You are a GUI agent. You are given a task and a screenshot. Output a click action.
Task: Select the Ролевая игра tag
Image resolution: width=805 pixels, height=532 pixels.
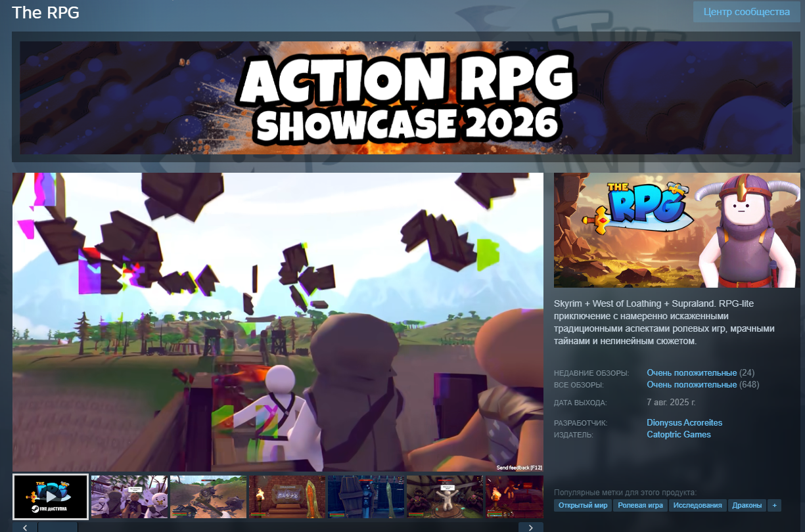click(x=640, y=505)
